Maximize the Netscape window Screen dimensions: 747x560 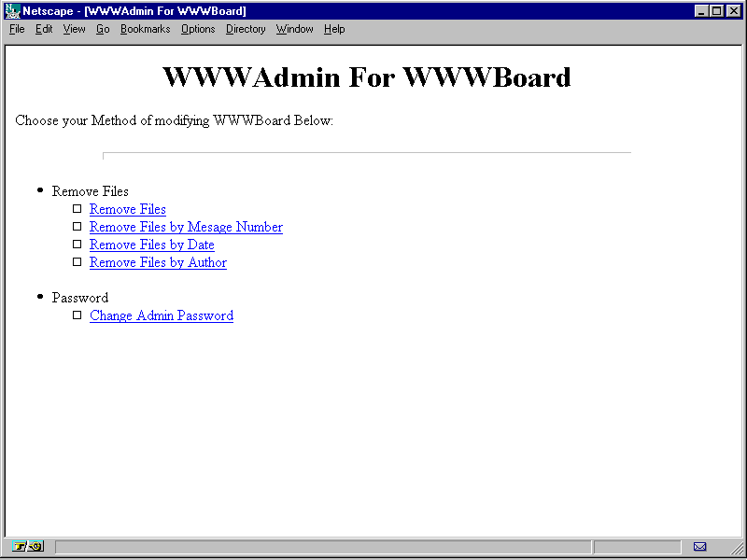[x=716, y=11]
